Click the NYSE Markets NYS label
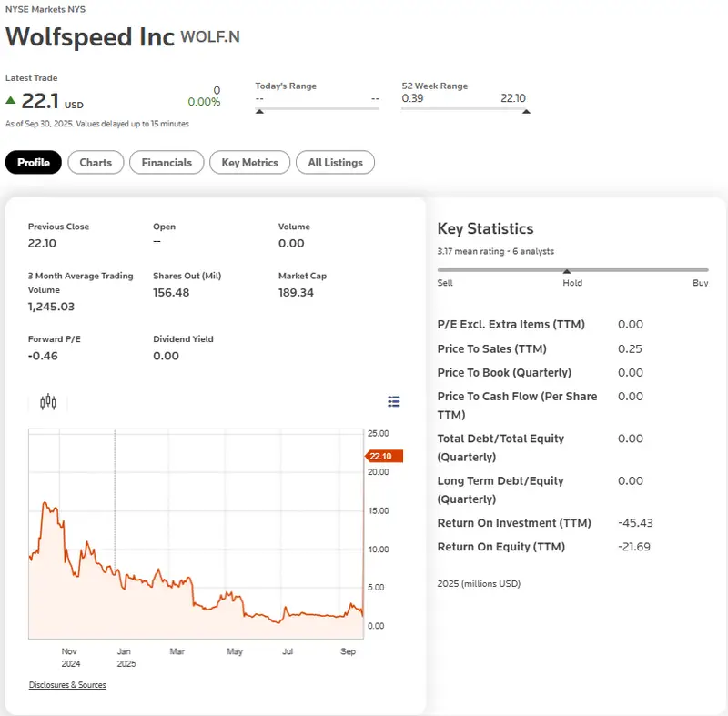 tap(45, 9)
